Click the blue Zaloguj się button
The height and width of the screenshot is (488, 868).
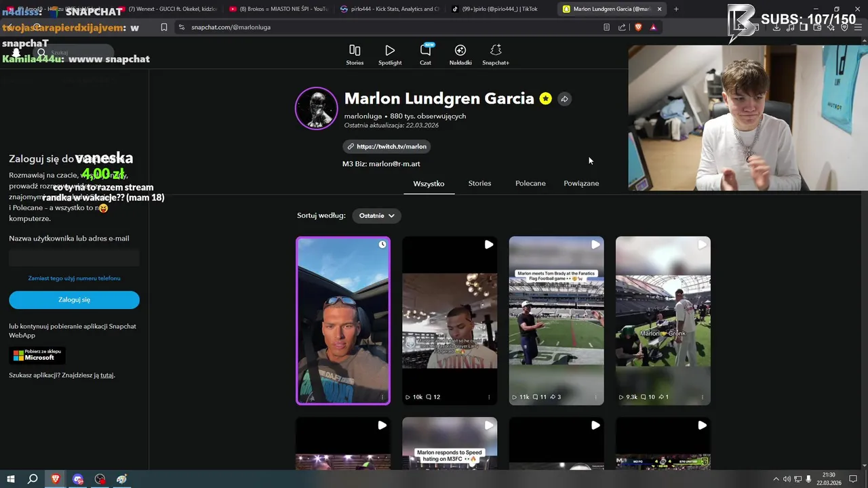coord(74,300)
